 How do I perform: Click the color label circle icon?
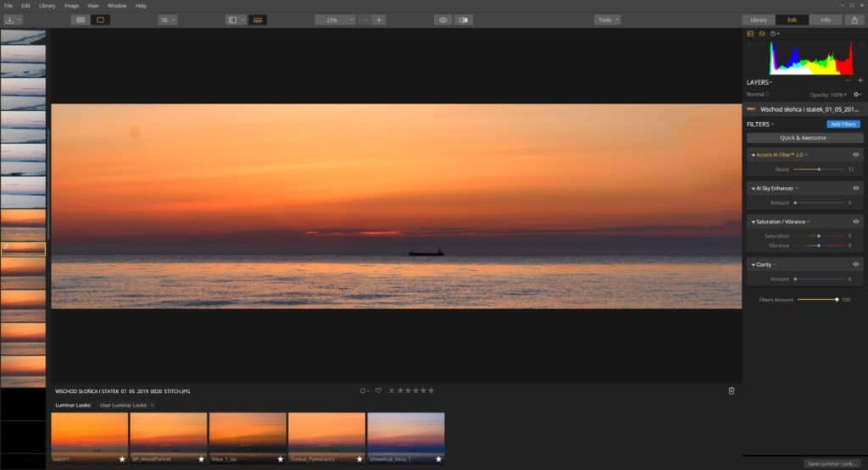tap(363, 390)
